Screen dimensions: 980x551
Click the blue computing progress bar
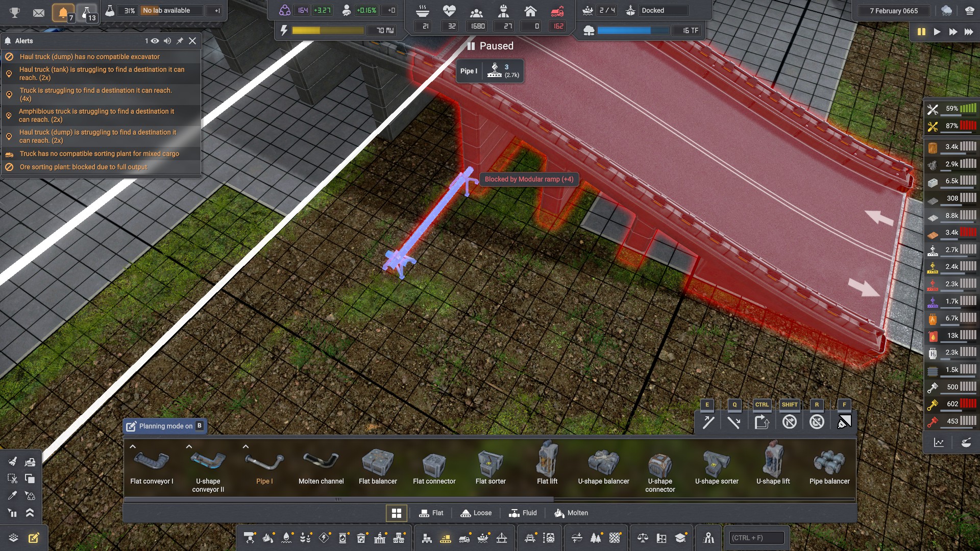[633, 31]
